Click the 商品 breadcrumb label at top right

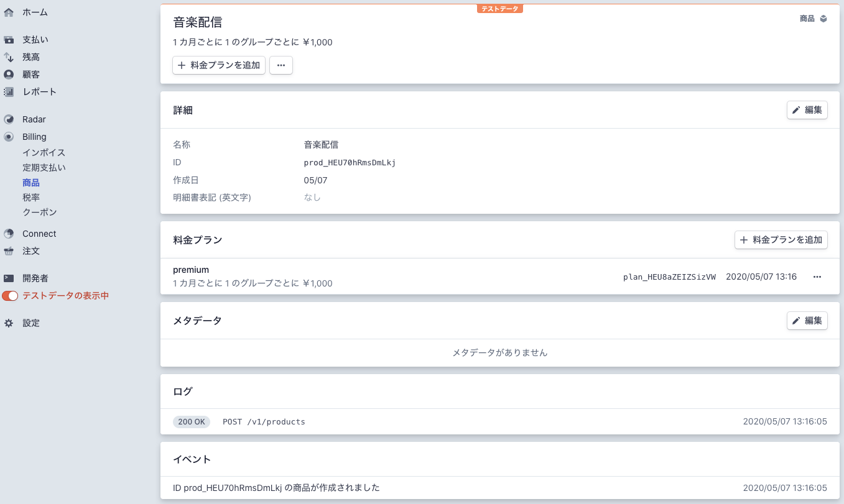pos(807,19)
